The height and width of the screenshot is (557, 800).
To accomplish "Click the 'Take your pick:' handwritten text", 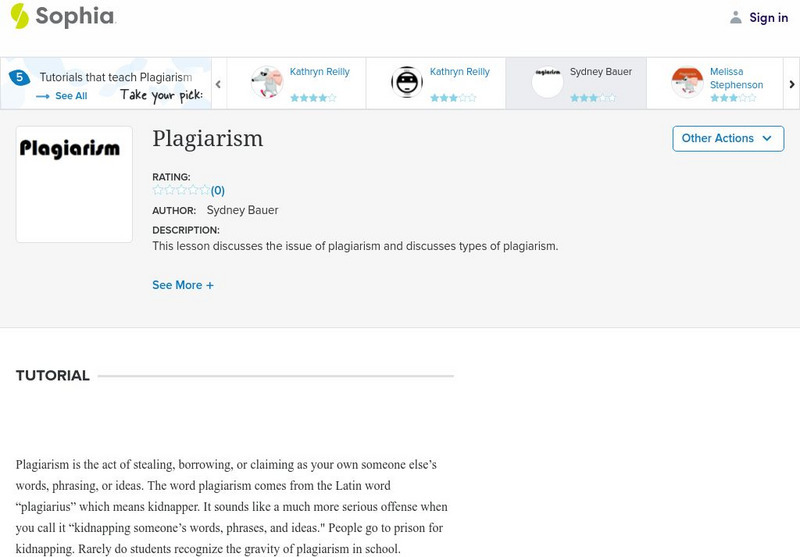I will click(x=161, y=95).
